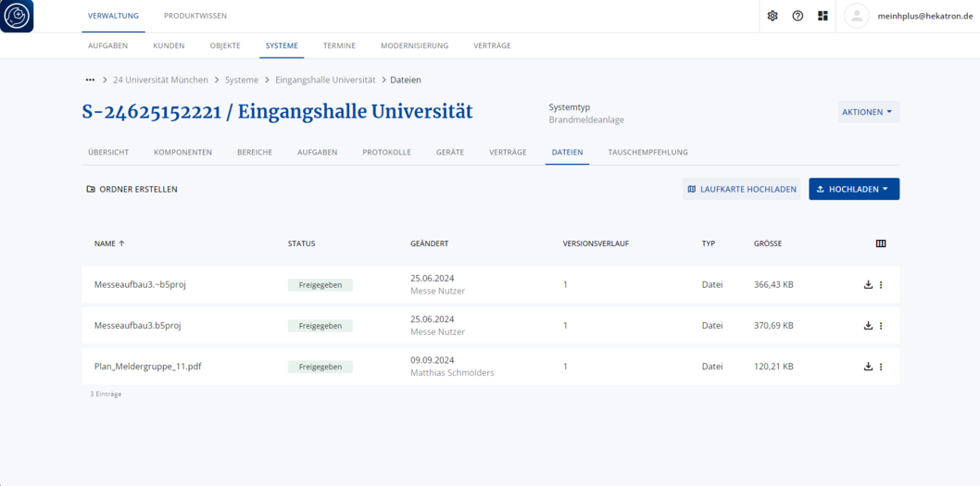The width and height of the screenshot is (980, 486).
Task: Click size value 366,43 KB
Action: [773, 285]
